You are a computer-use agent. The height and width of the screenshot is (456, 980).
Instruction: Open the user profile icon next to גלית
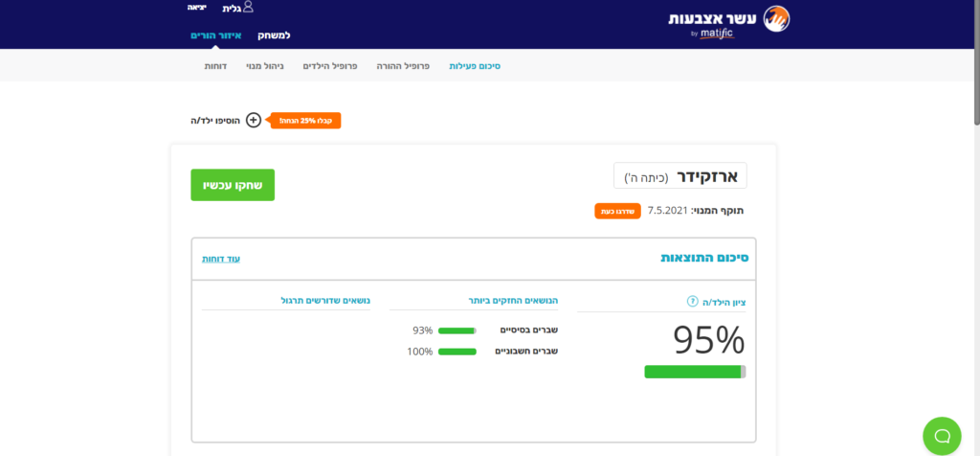[248, 8]
